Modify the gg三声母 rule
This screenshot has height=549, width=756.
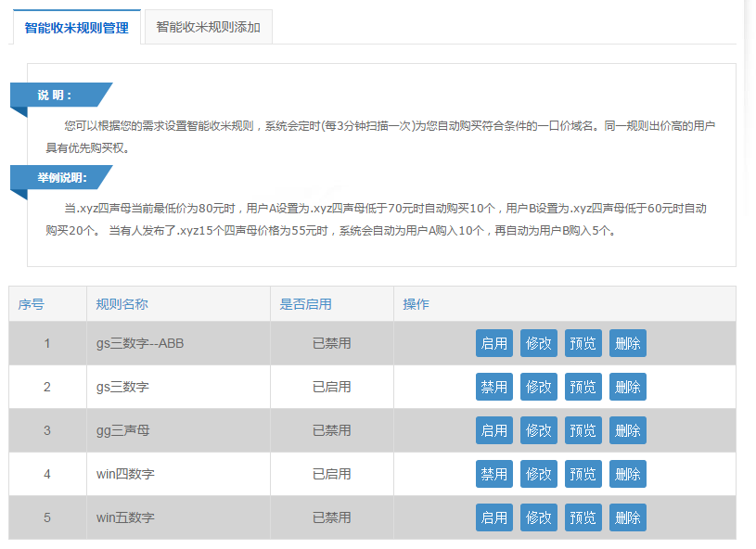click(538, 430)
